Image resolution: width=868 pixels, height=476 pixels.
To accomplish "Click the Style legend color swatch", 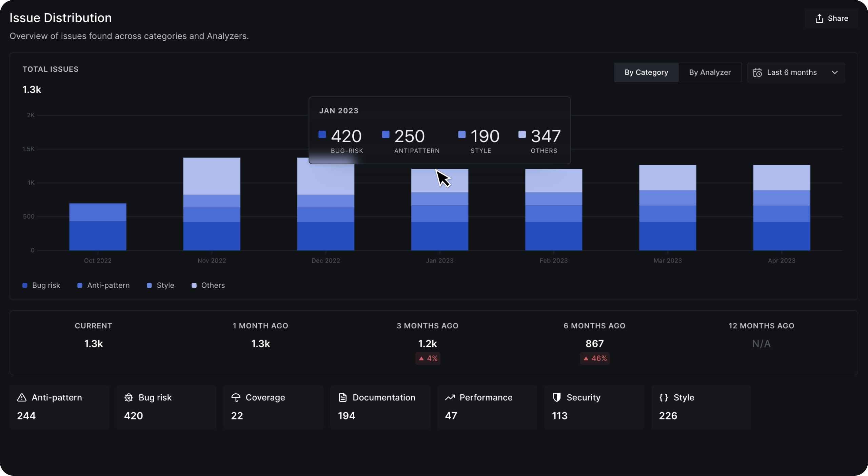I will click(149, 286).
